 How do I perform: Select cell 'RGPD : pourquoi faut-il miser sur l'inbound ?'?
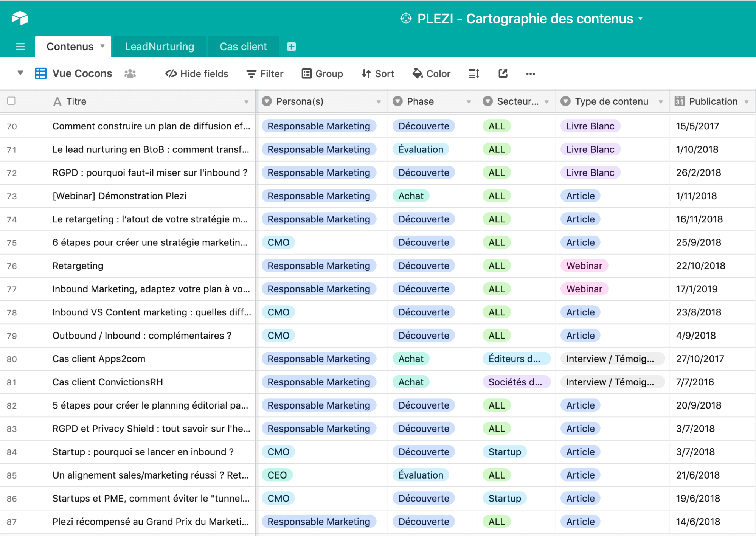click(150, 173)
